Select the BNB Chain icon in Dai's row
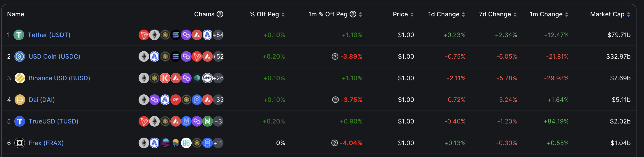The image size is (644, 157). pyautogui.click(x=187, y=100)
